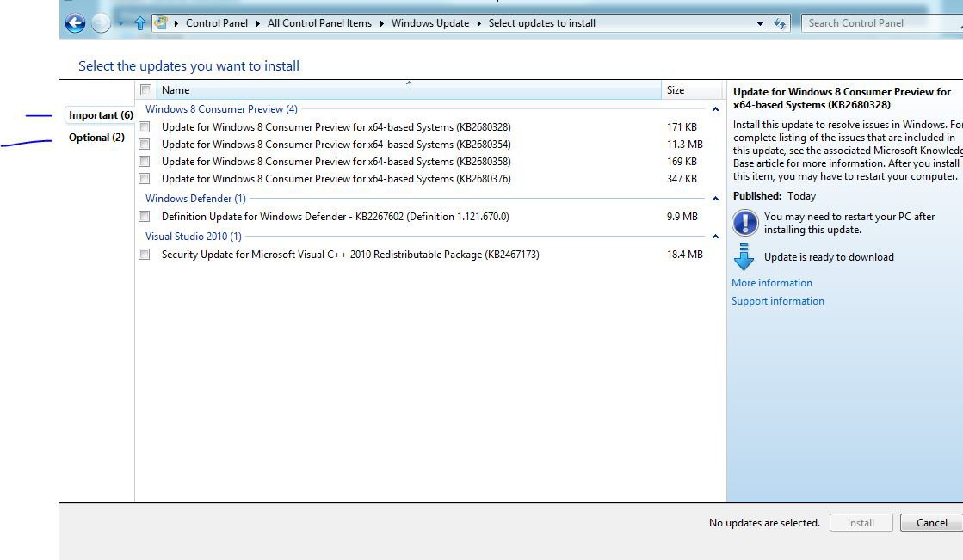Sort updates by Name column header
Image resolution: width=963 pixels, height=560 pixels.
click(409, 90)
